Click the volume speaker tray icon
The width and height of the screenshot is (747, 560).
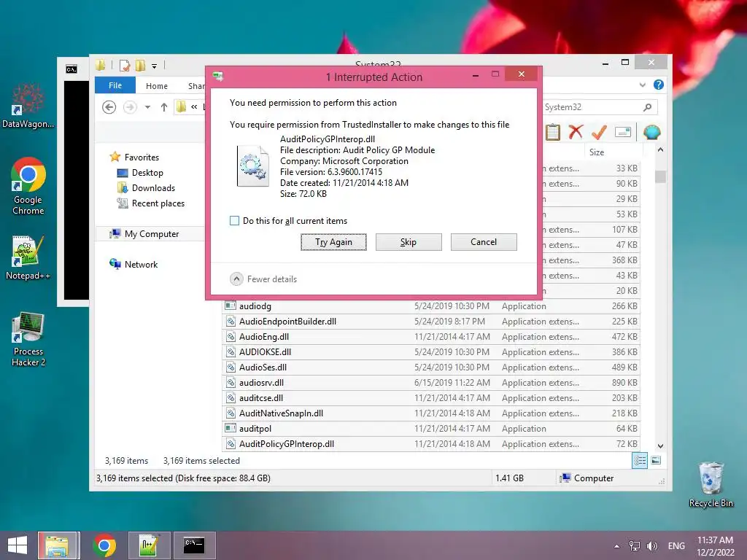point(651,546)
